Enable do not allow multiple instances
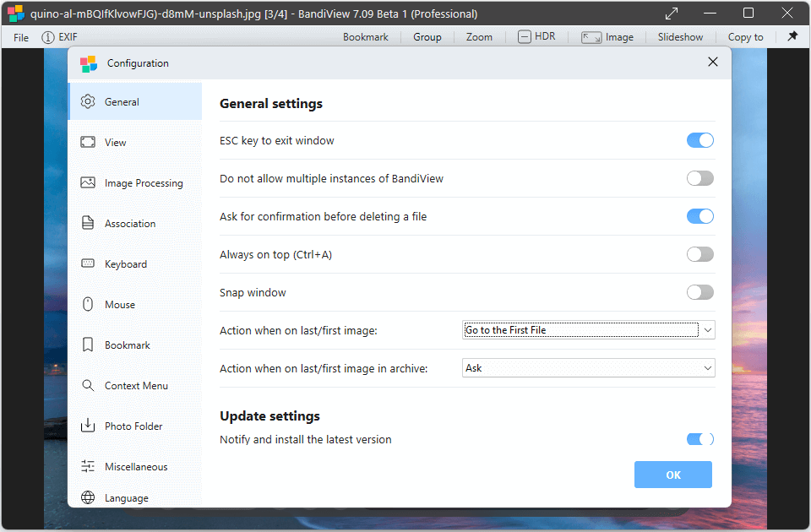Viewport: 811px width, 532px height. (x=699, y=178)
